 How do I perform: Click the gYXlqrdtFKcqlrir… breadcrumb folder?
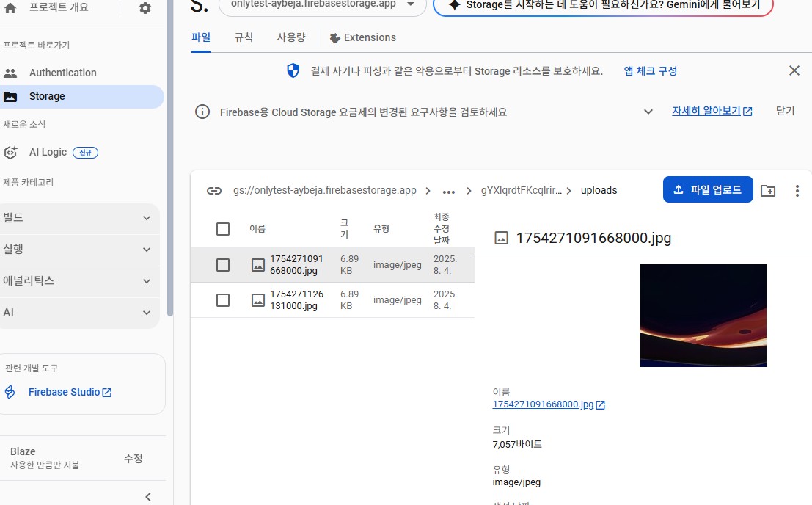tap(521, 191)
